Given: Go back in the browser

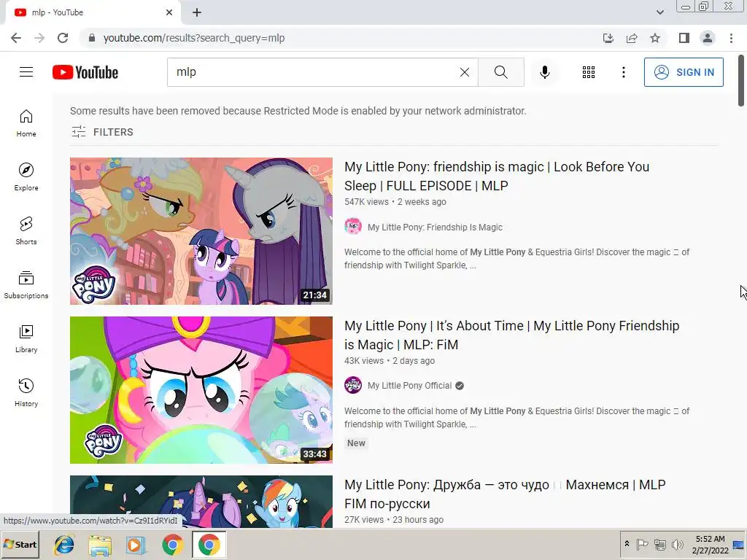Looking at the screenshot, I should (x=16, y=38).
